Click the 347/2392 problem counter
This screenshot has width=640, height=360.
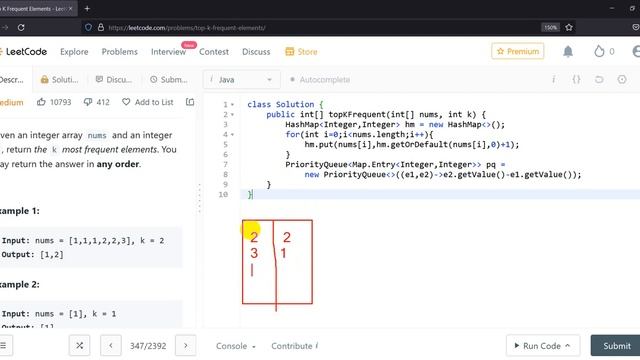[148, 346]
